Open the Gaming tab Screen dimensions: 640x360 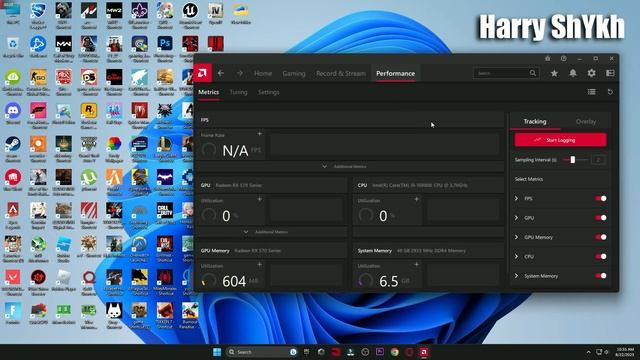pos(294,73)
